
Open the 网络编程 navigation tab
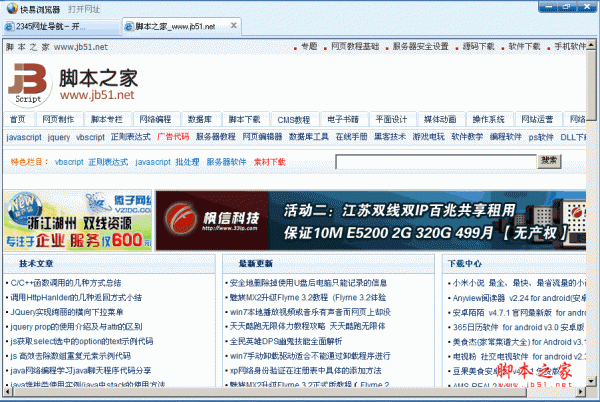tap(155, 119)
